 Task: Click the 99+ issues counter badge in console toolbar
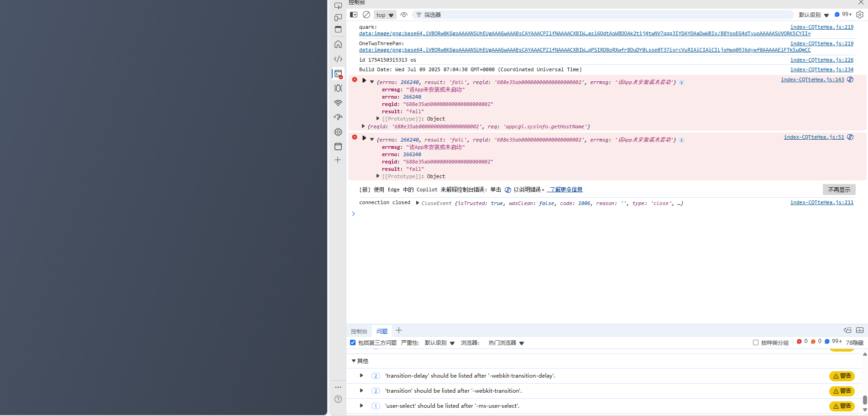(x=843, y=15)
